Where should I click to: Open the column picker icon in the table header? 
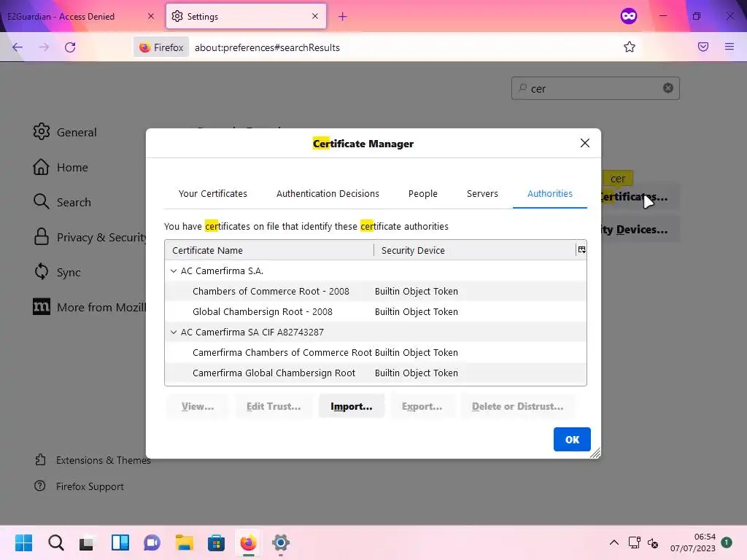pyautogui.click(x=581, y=249)
